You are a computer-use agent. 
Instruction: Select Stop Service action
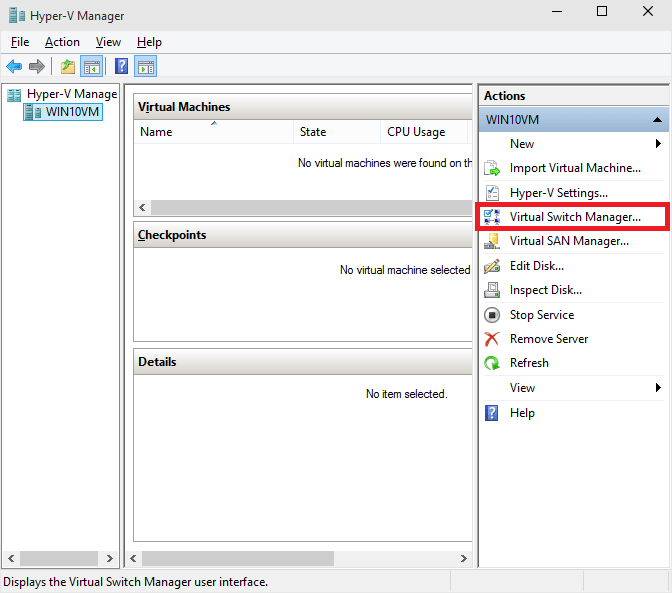[542, 315]
